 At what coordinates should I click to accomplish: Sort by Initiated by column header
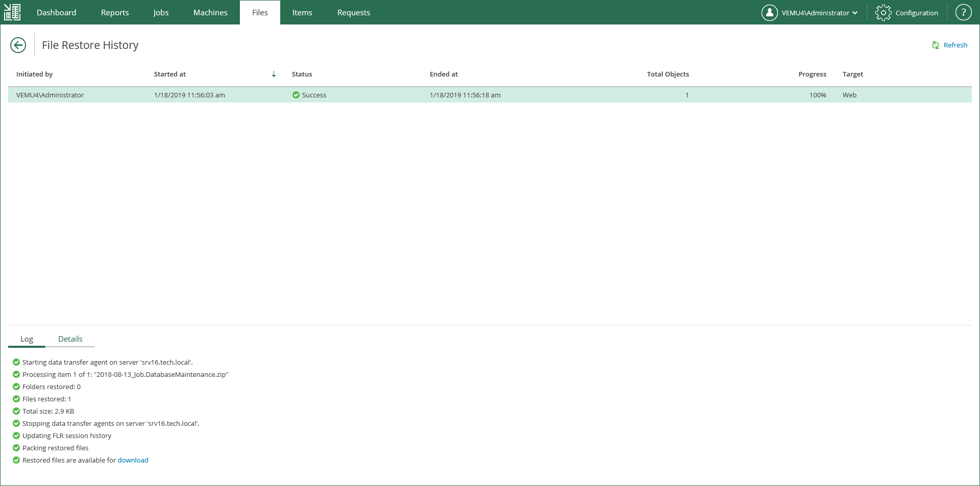(35, 74)
